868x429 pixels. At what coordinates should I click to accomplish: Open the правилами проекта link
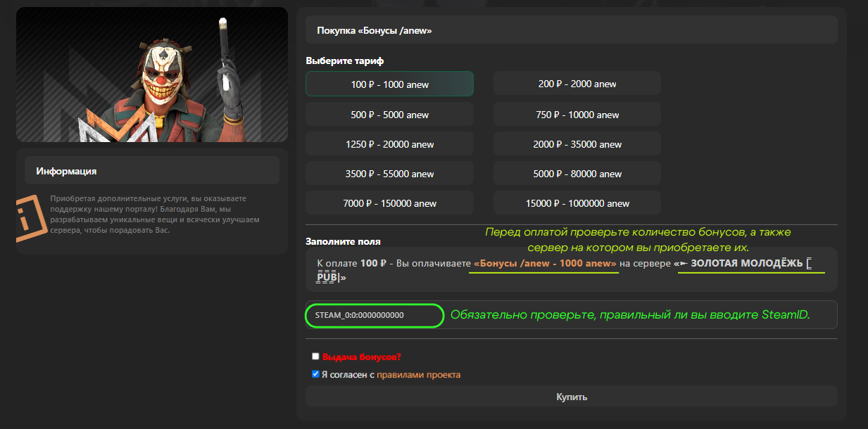(419, 375)
